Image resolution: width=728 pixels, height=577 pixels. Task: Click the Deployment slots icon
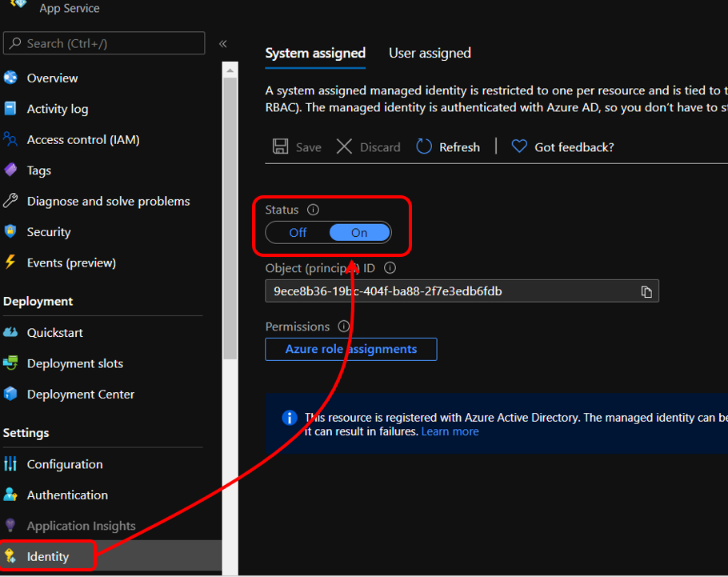click(x=10, y=363)
